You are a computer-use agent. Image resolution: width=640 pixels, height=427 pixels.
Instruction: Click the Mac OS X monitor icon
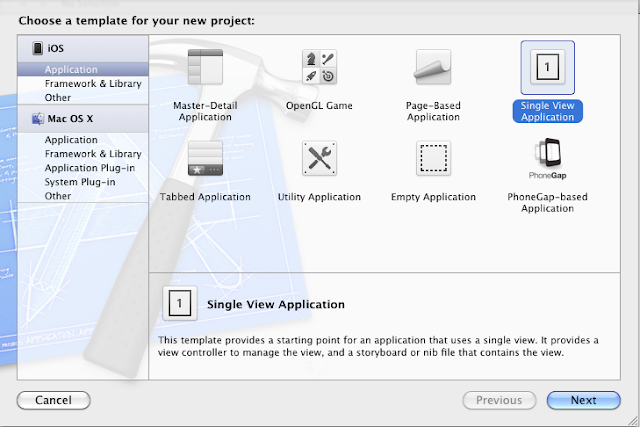point(38,118)
